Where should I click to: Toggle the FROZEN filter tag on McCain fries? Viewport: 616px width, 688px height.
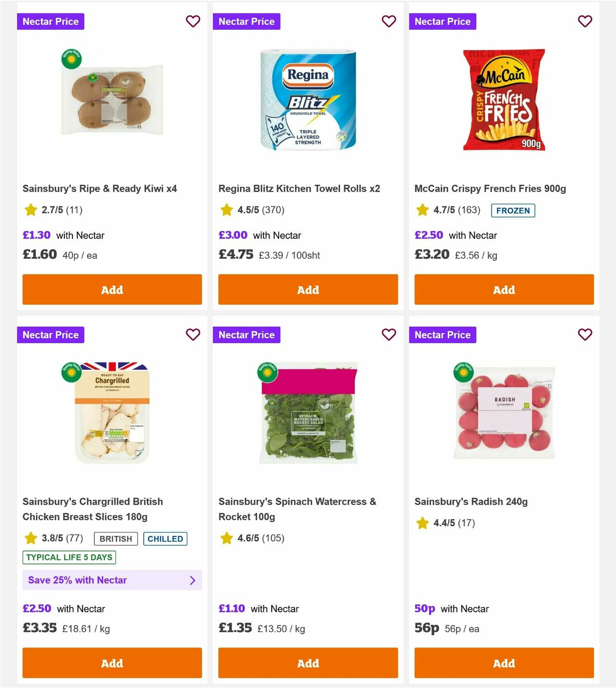pyautogui.click(x=513, y=210)
